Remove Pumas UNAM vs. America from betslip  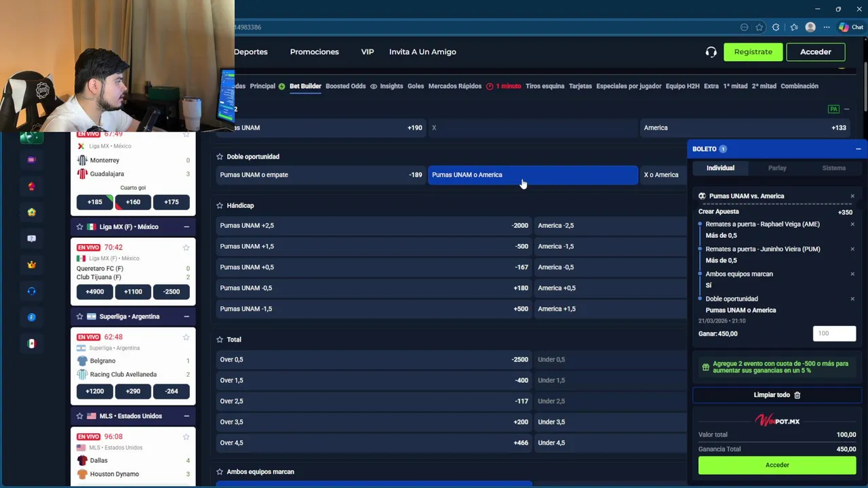[852, 196]
